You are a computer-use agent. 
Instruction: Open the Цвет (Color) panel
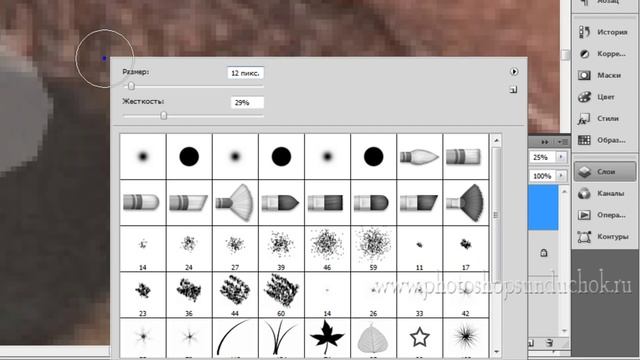click(604, 97)
